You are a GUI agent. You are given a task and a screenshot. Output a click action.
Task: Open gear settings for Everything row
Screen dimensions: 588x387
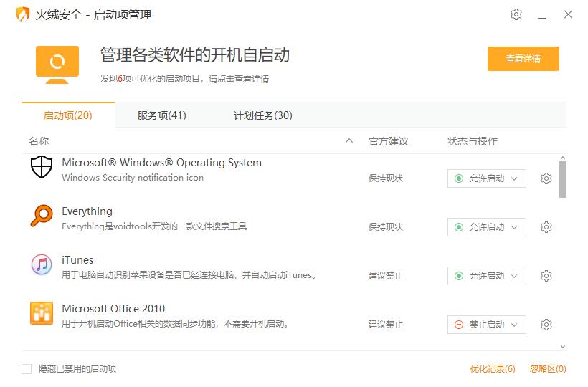546,227
